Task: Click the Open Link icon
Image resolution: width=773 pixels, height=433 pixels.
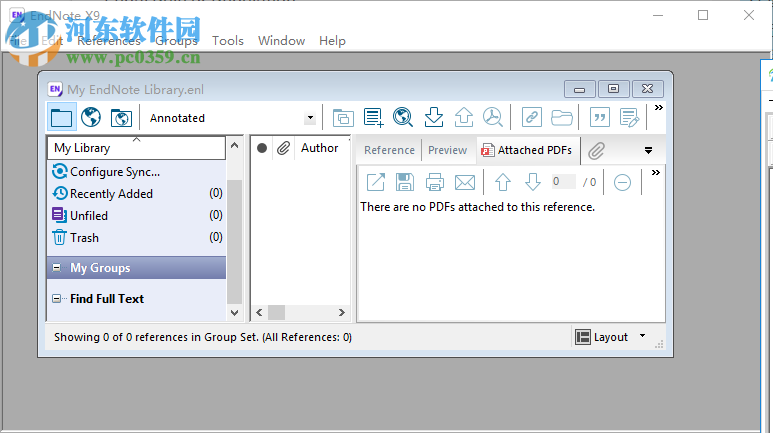Action: [531, 117]
